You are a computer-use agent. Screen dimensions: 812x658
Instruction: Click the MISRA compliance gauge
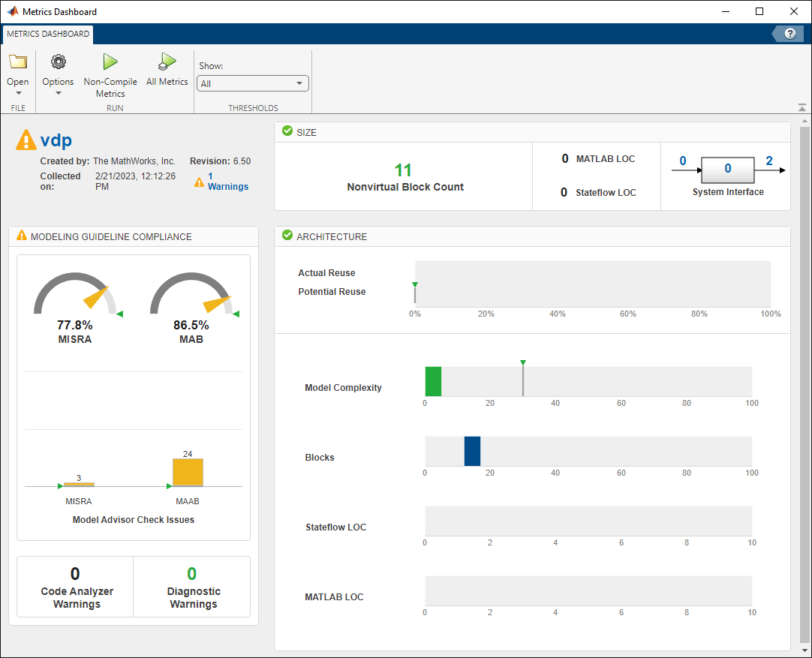pos(75,295)
